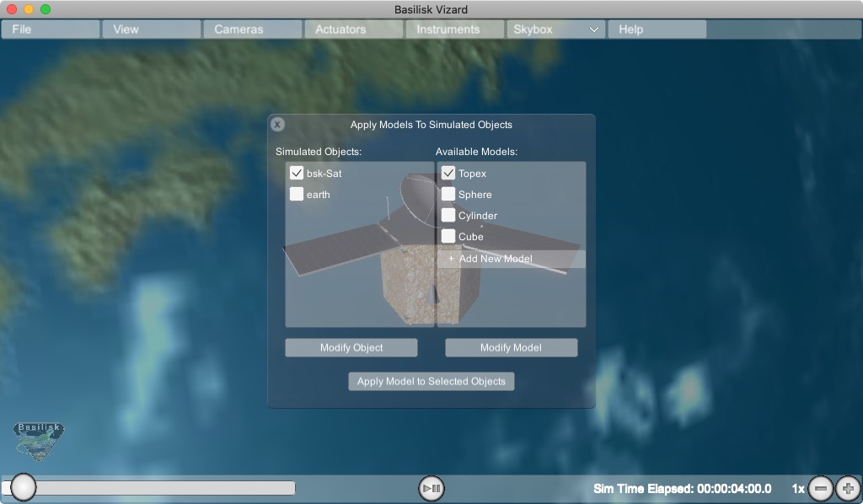The height and width of the screenshot is (504, 863).
Task: Check the earth simulated object
Action: [297, 195]
